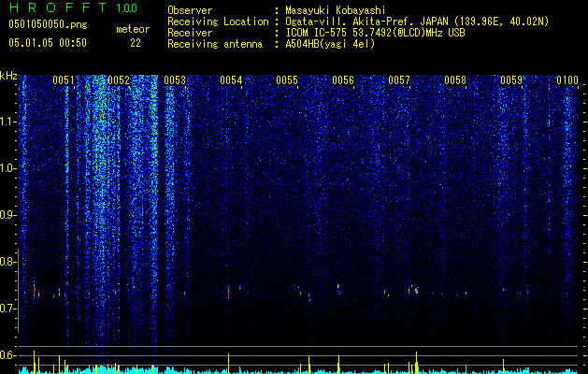588x374 pixels.
Task: Click the HROFFT 1.0.0 title text
Action: (73, 7)
